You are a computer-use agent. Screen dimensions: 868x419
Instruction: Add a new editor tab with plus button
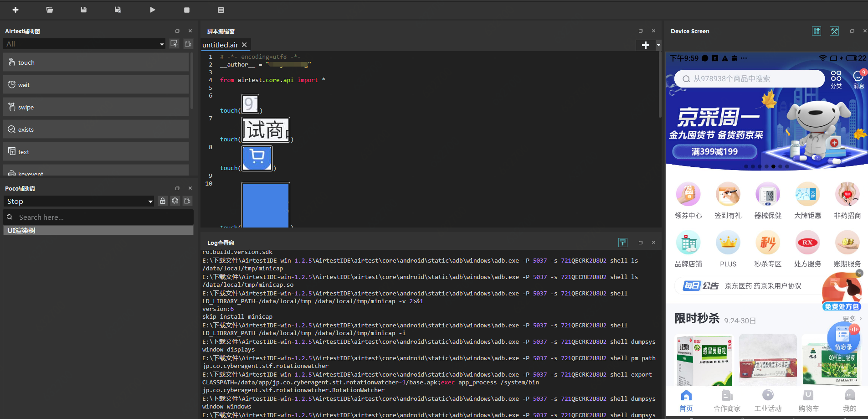(x=646, y=45)
